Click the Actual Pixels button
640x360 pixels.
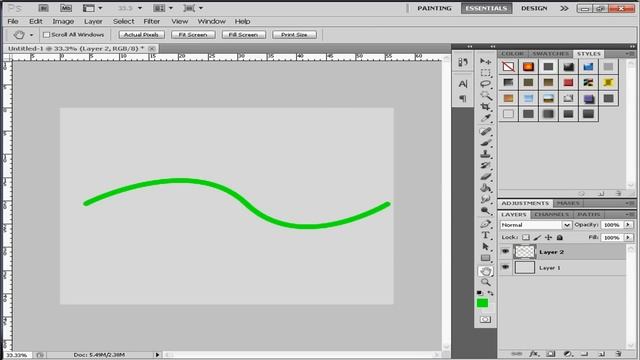pos(141,35)
